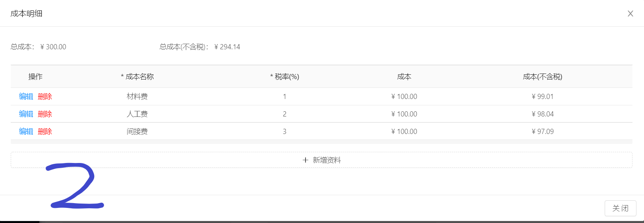
Task: Delete the 间接费 cost row
Action: pyautogui.click(x=45, y=132)
